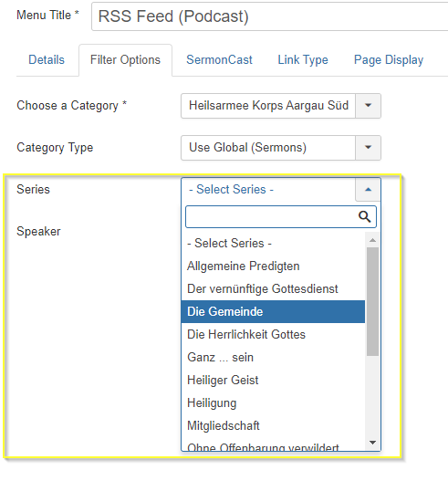The height and width of the screenshot is (491, 448).
Task: Click the scrollbar down arrow in series list
Action: 372,443
